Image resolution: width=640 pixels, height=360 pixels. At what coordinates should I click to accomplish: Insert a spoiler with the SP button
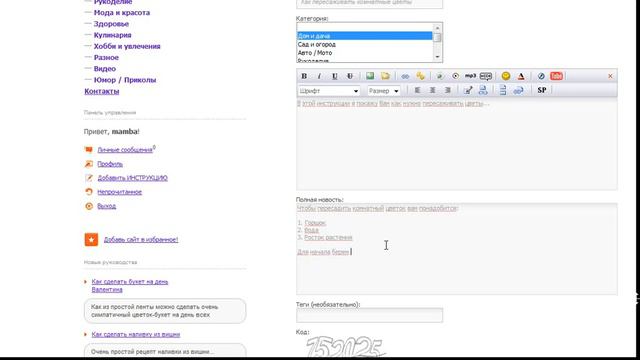(542, 91)
